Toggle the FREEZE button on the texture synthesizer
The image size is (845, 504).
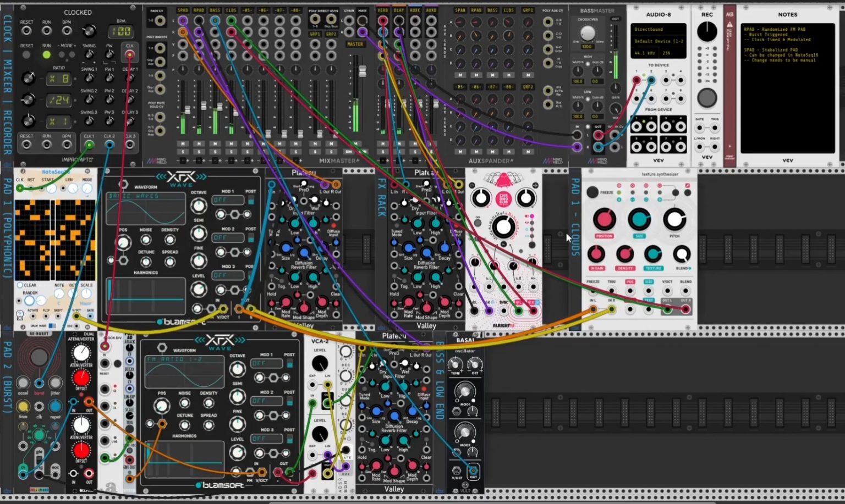592,192
